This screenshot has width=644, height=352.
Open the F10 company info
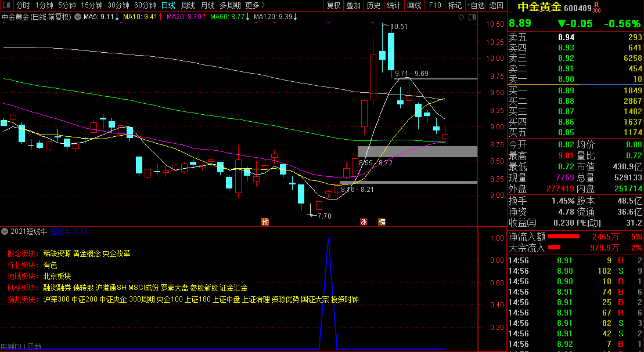(x=435, y=5)
